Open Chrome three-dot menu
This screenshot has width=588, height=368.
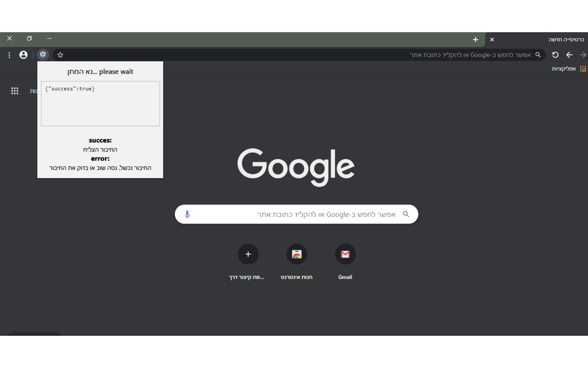point(9,55)
